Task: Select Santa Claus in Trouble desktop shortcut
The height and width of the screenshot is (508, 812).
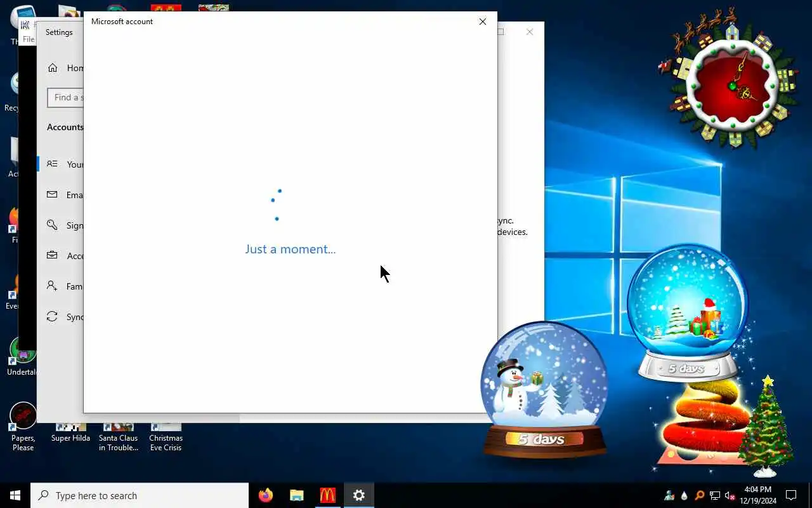Action: pos(119,438)
